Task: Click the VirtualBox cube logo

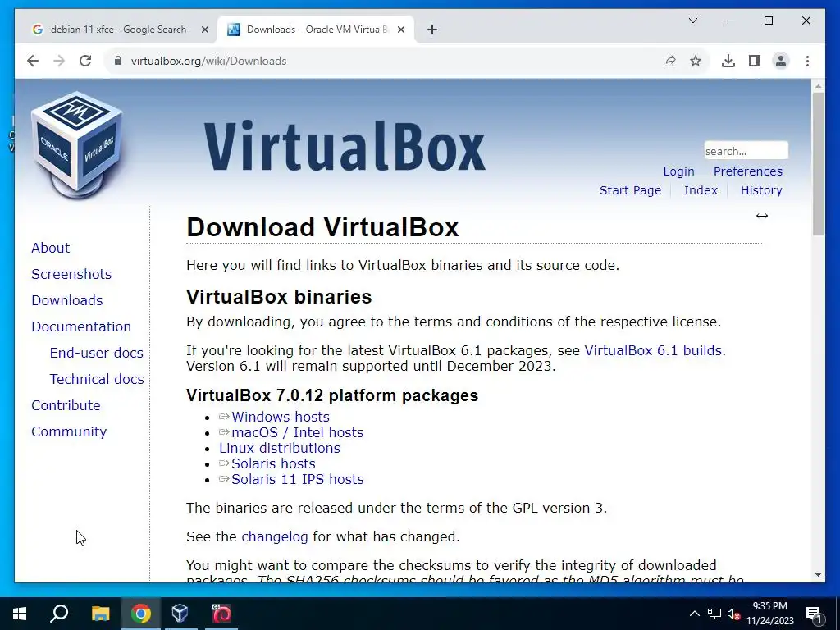Action: click(77, 144)
